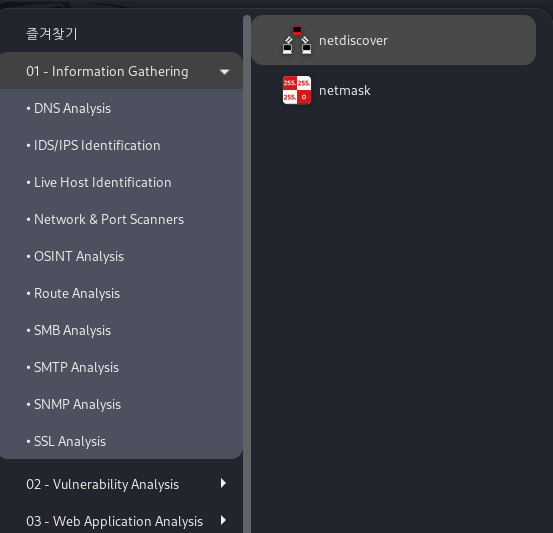Open IDS/IPS Identification submenu

pyautogui.click(x=121, y=145)
